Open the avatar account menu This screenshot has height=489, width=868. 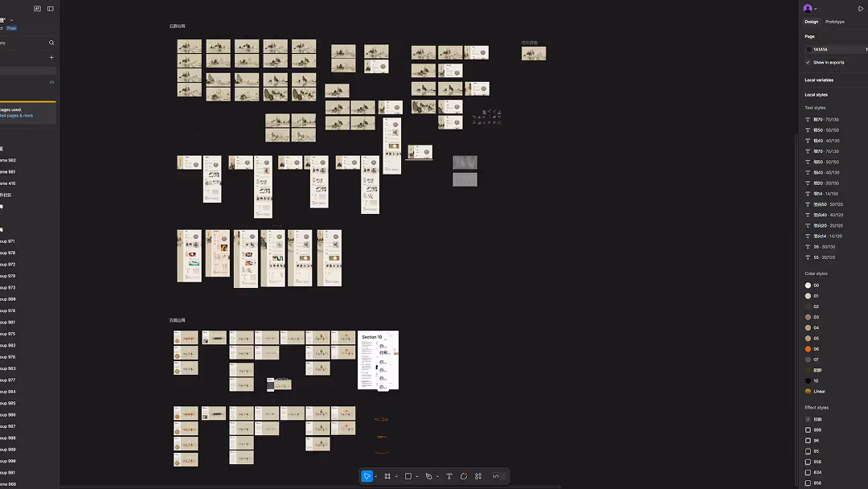click(x=809, y=8)
